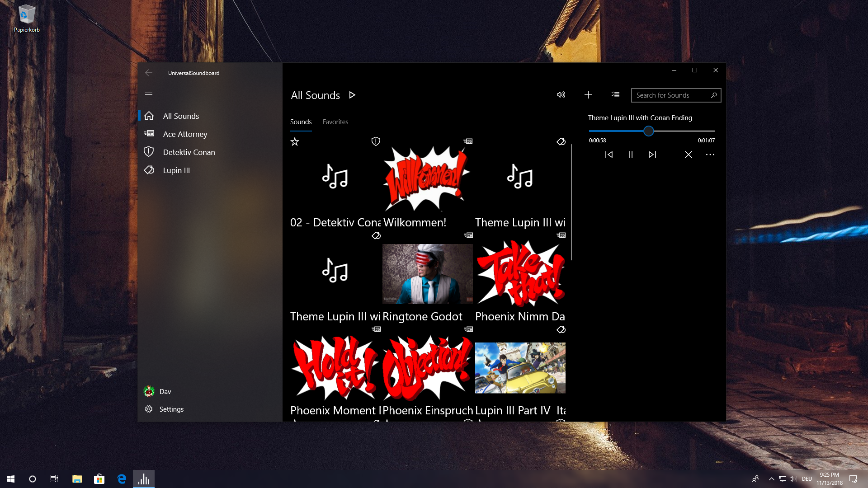Click shield category icon on 02 - Detektiv Conan tile

(376, 141)
